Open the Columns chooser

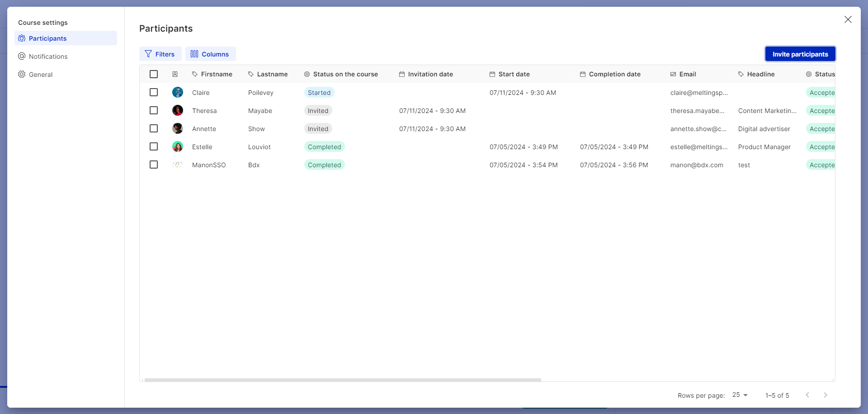[x=210, y=54]
